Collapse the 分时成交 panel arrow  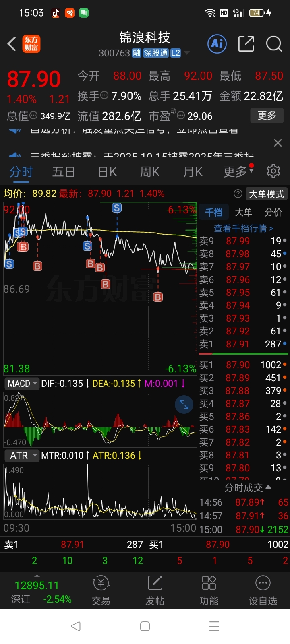269,487
